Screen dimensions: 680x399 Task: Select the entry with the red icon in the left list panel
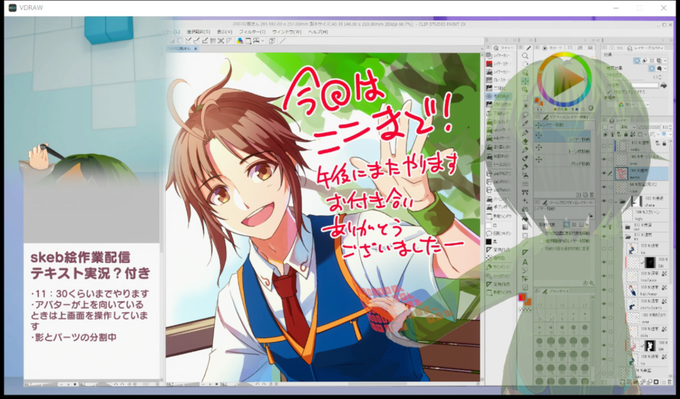(500, 64)
